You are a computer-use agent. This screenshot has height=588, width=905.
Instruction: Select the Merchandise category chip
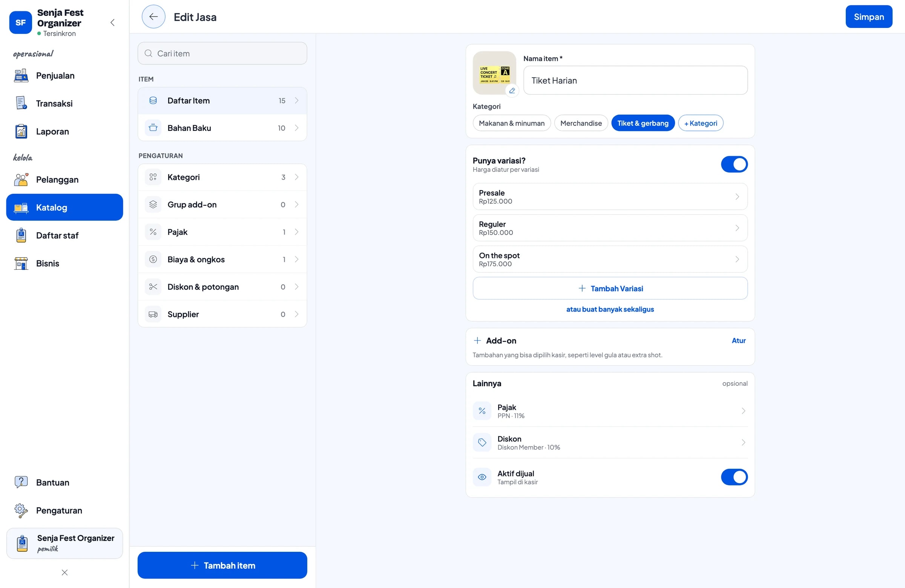tap(581, 123)
